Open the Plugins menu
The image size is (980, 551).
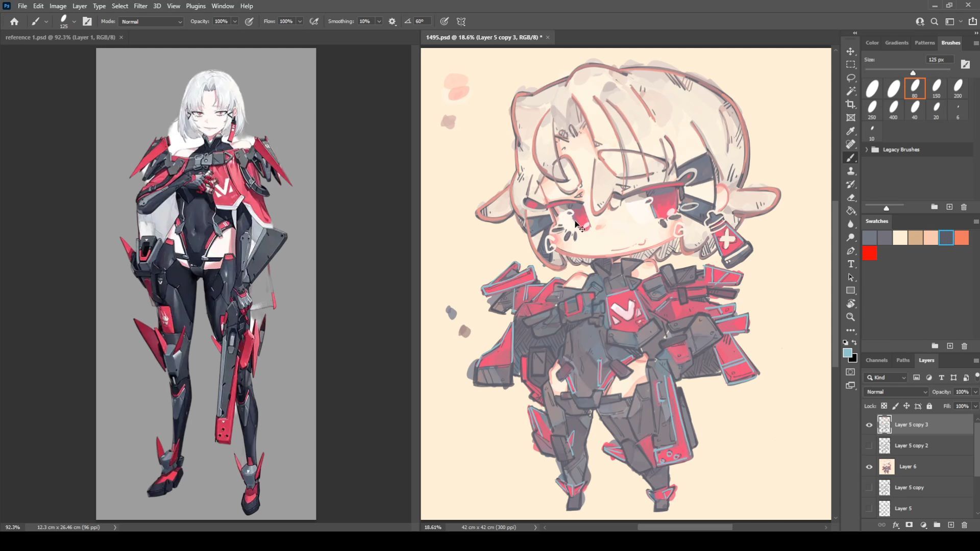pyautogui.click(x=195, y=6)
